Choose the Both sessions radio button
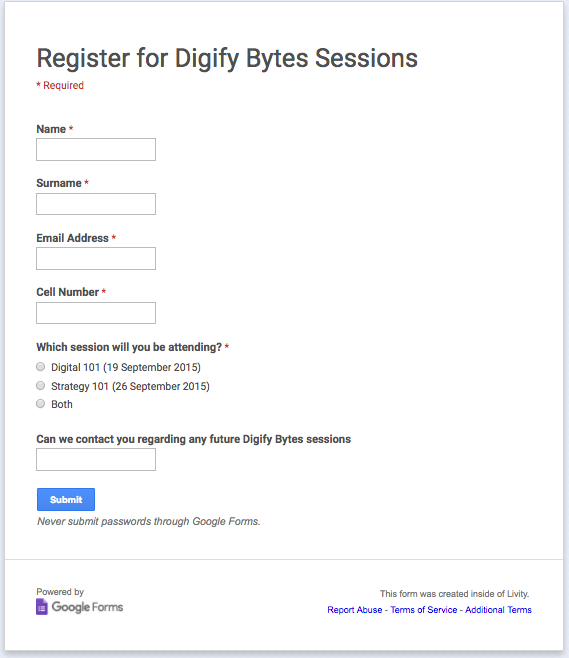This screenshot has width=569, height=658. click(x=40, y=404)
